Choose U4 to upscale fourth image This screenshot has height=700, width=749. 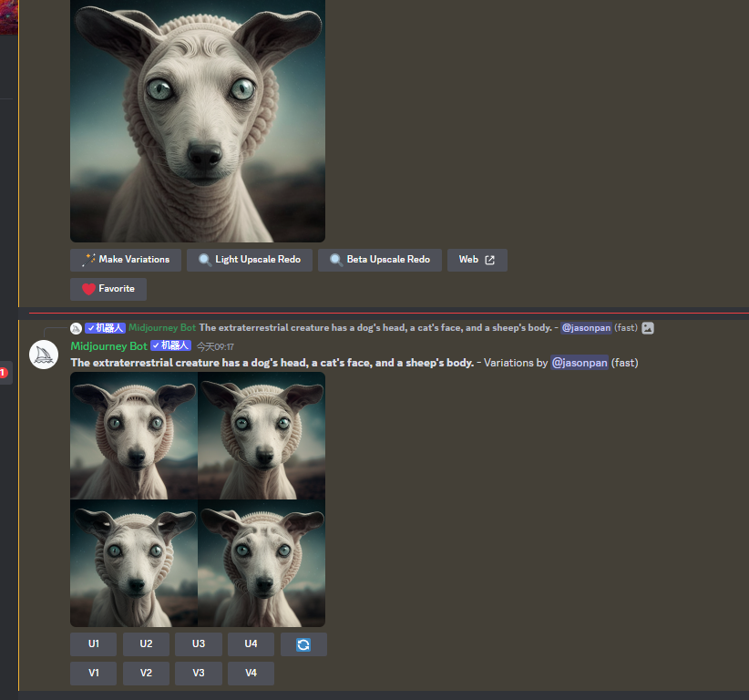pos(251,644)
